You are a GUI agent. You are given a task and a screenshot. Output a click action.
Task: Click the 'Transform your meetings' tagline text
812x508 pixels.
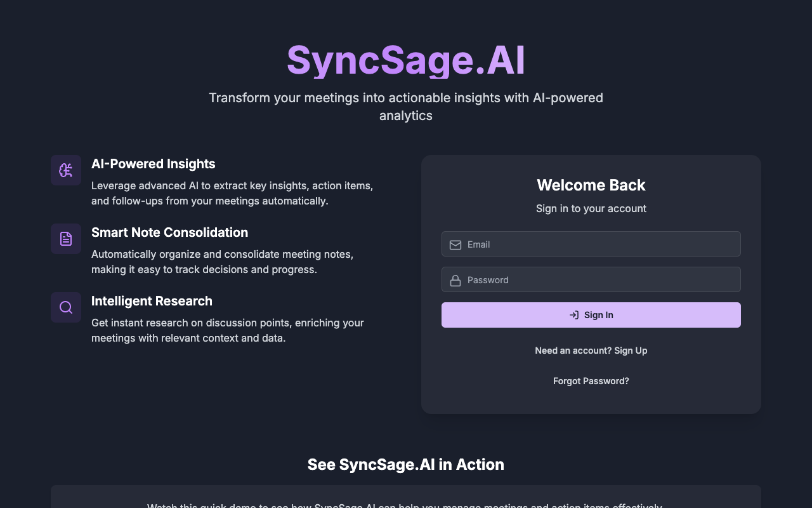(406, 107)
